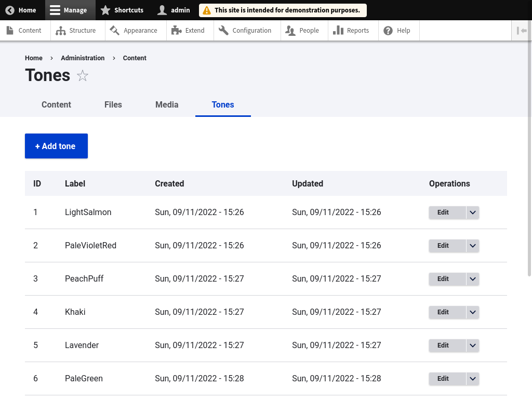Click the Content page icon in toolbar
This screenshot has height=399, width=532.
[10, 31]
